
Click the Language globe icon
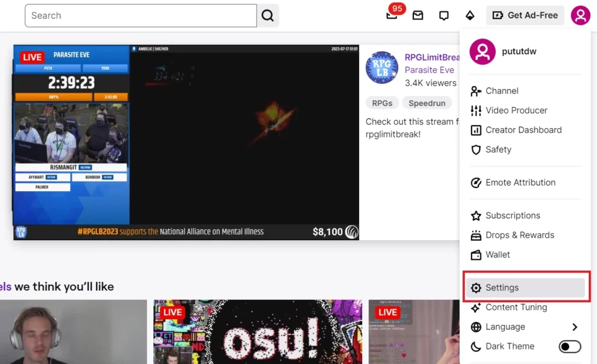(x=476, y=327)
